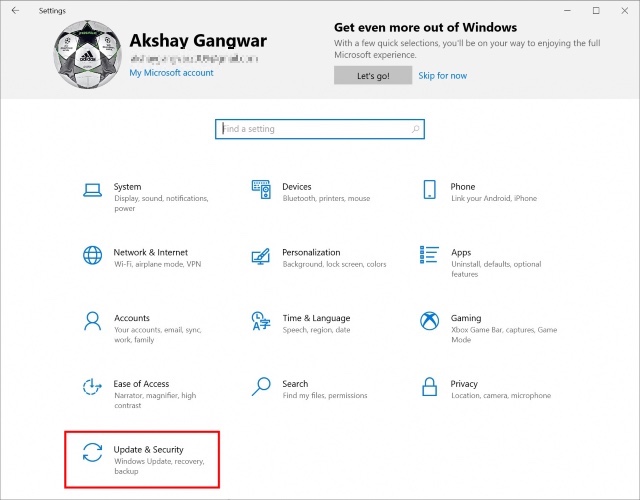Minimize the Settings window

[567, 11]
